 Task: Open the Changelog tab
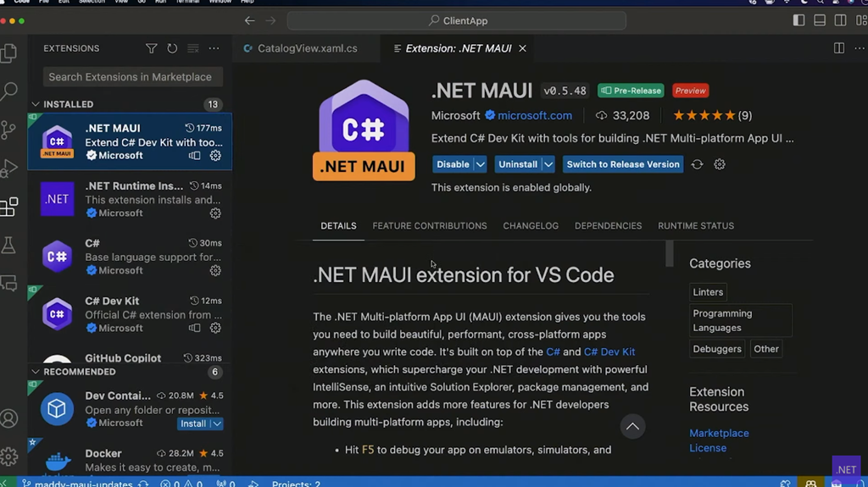click(x=531, y=226)
